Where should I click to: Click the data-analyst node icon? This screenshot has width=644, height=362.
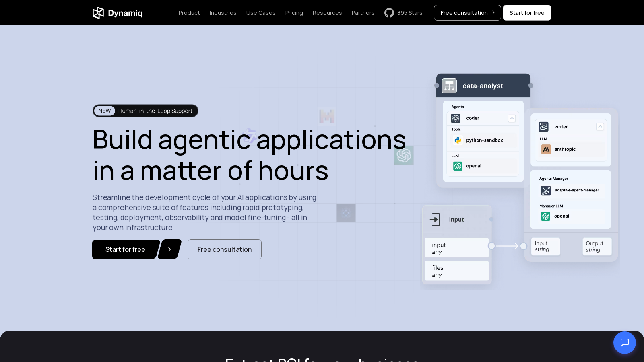tap(449, 86)
